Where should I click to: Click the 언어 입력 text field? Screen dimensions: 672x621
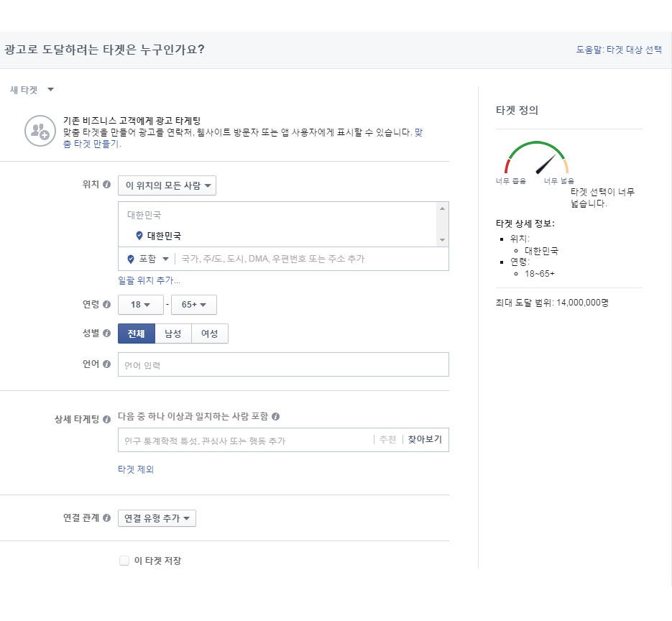(283, 365)
